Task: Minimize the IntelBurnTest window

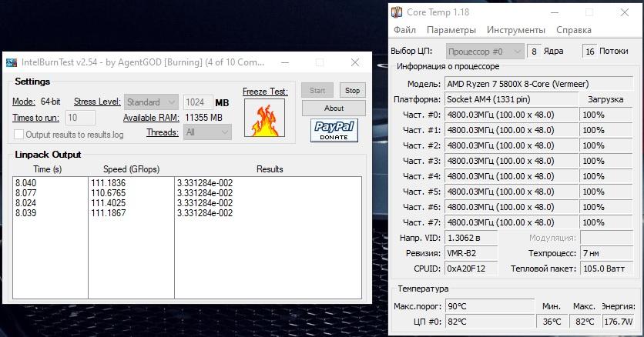Action: (x=285, y=62)
